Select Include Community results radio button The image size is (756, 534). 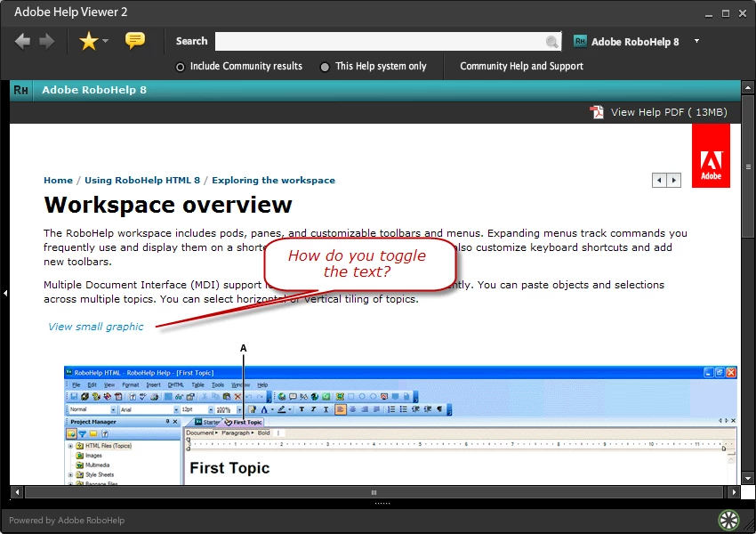(x=180, y=67)
